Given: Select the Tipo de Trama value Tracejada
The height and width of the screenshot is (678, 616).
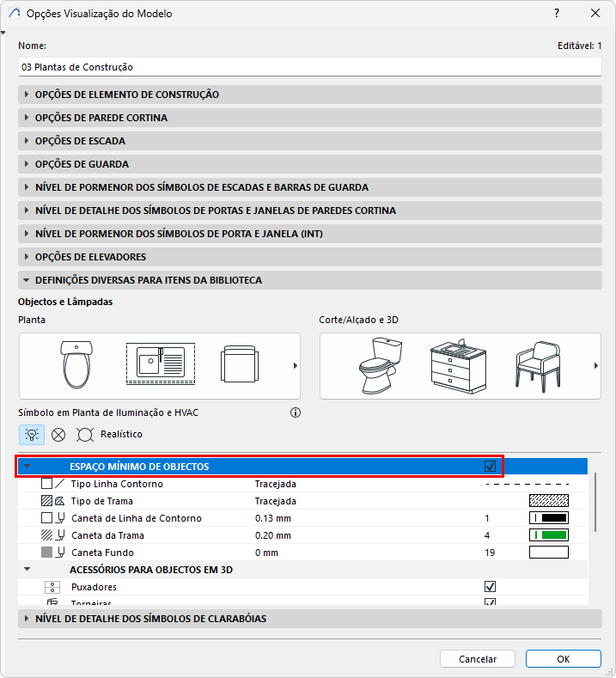Looking at the screenshot, I should [276, 501].
